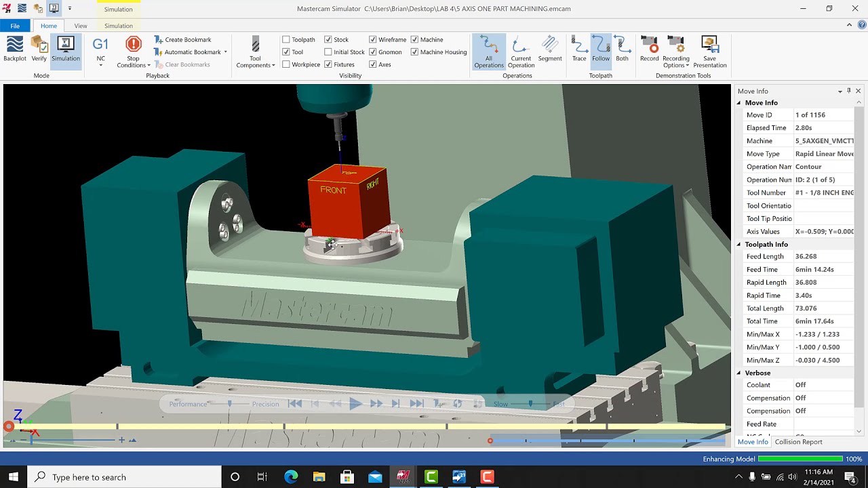Toggle the Machine Housing checkbox

(414, 52)
